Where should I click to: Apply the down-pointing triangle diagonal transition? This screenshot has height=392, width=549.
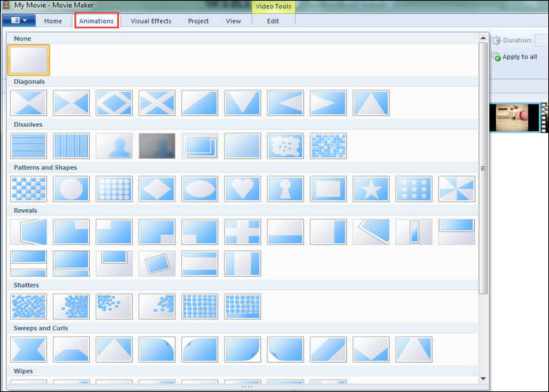[242, 103]
